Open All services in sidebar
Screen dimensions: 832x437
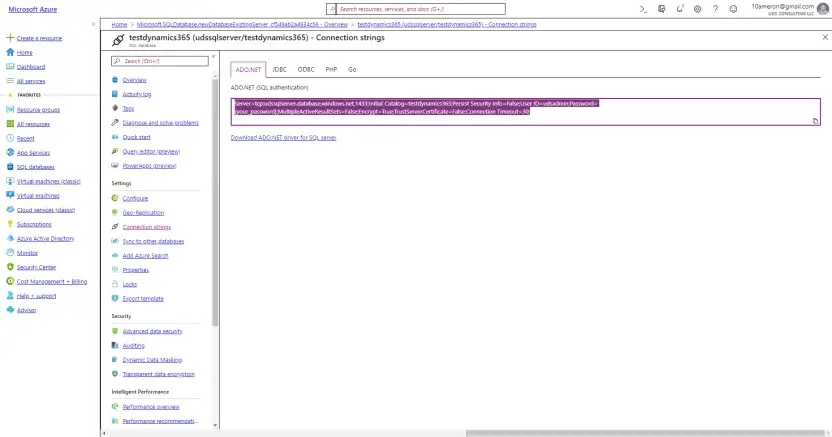click(x=31, y=81)
